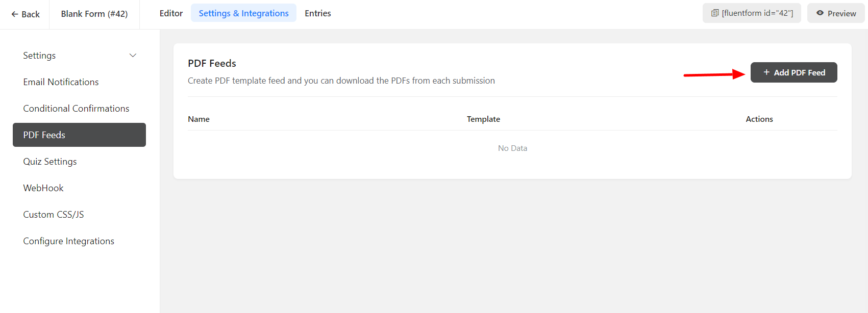The width and height of the screenshot is (868, 313).
Task: Expand the Settings sidebar chevron
Action: pyautogui.click(x=133, y=56)
